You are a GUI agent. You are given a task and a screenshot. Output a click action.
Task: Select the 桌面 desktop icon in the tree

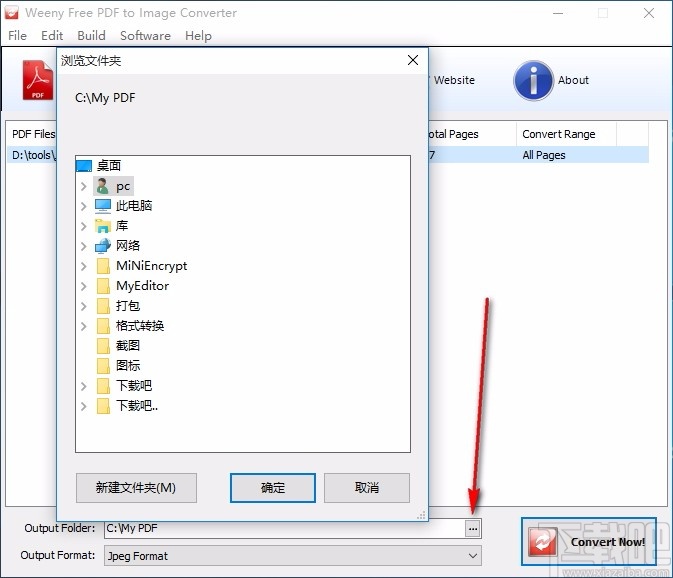pyautogui.click(x=84, y=166)
